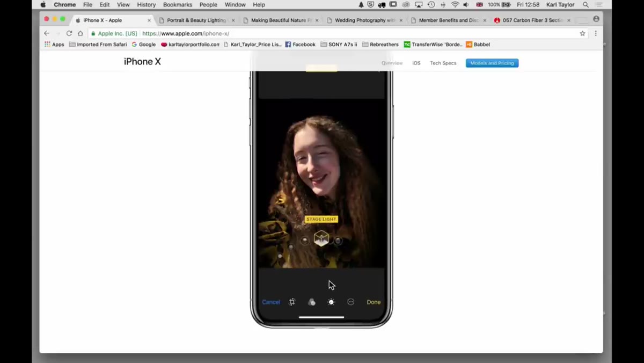Tap the light adjust icon on iPhone
Screen dimensions: 644x363
[331, 302]
